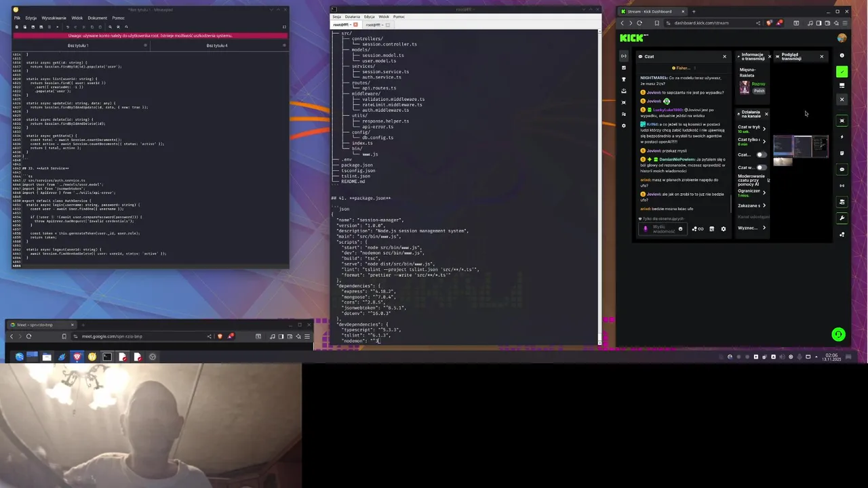The image size is (868, 488).
Task: Expand 'Czat tylko' 6 min option
Action: coord(764,141)
